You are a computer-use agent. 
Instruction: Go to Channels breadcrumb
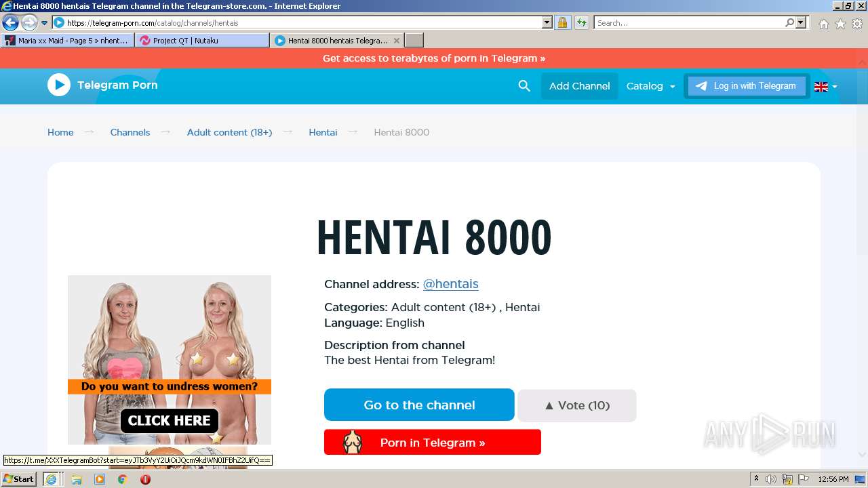pos(130,132)
